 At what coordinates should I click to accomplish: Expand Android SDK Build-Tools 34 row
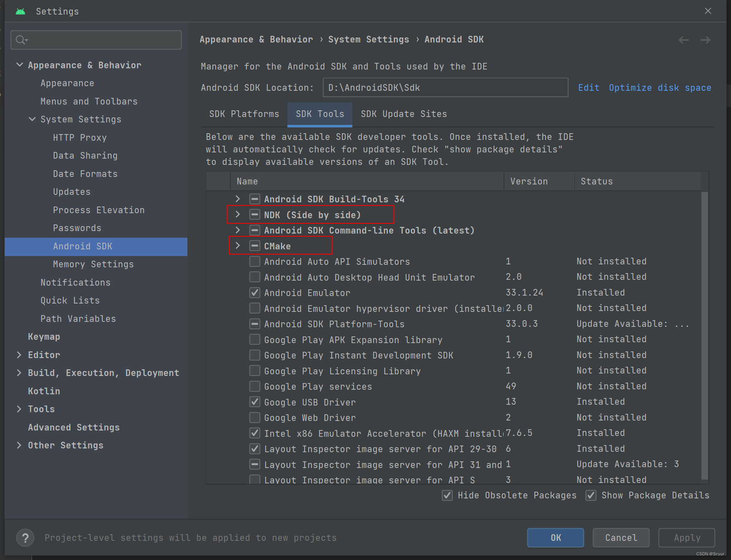237,199
